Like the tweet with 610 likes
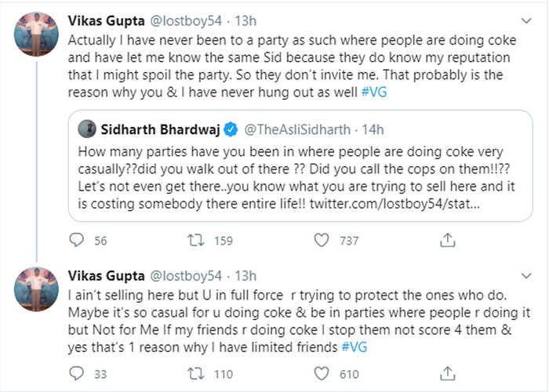This screenshot has height=392, width=549. coord(322,373)
